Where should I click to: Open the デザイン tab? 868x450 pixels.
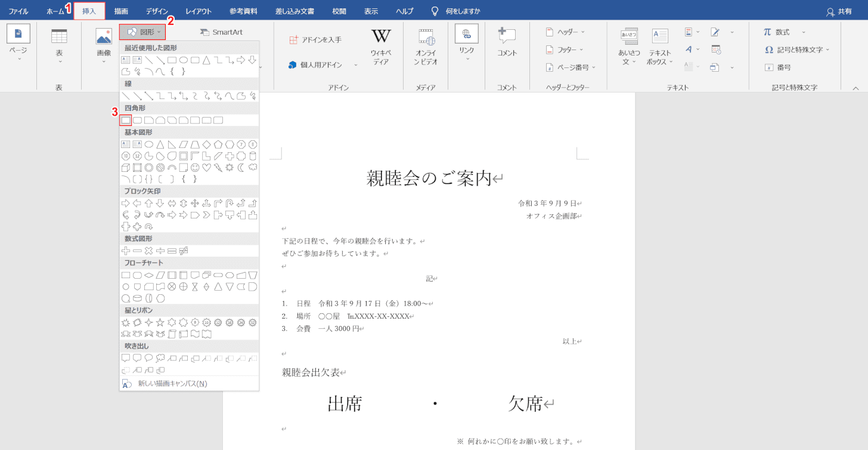pos(157,11)
